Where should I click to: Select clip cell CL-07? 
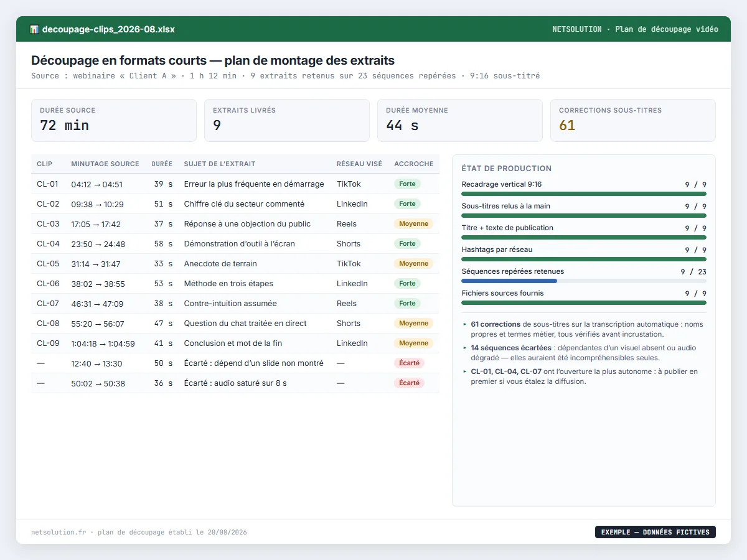click(x=48, y=304)
